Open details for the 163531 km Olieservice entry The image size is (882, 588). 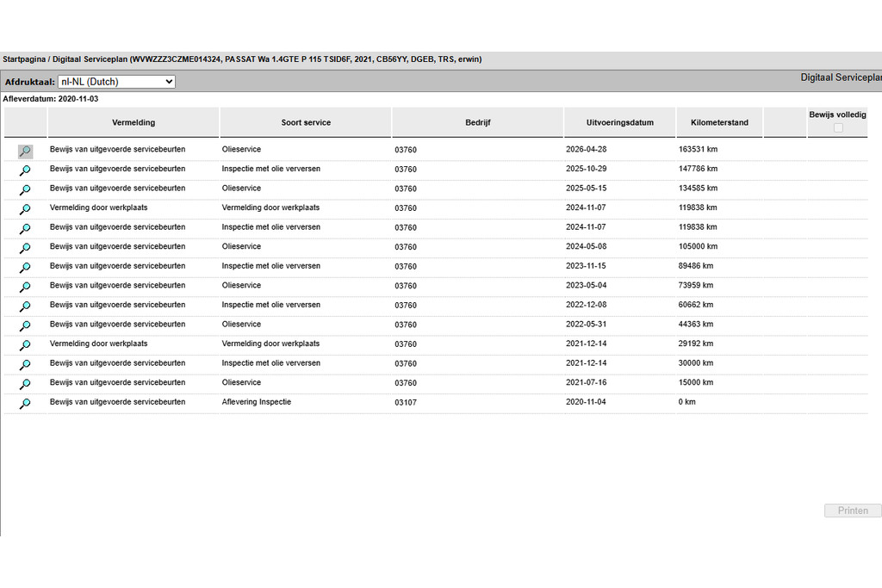point(25,151)
